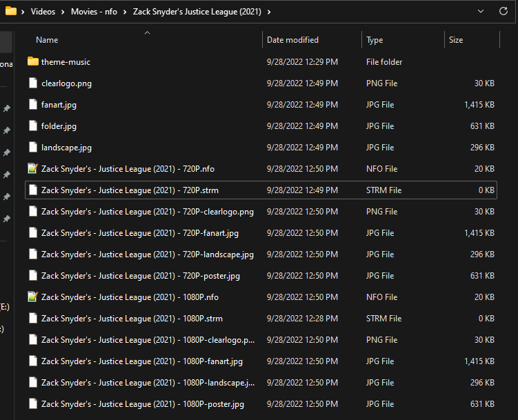The width and height of the screenshot is (518, 420).
Task: Select the 1080P-poster.jpg file name
Action: click(x=142, y=404)
